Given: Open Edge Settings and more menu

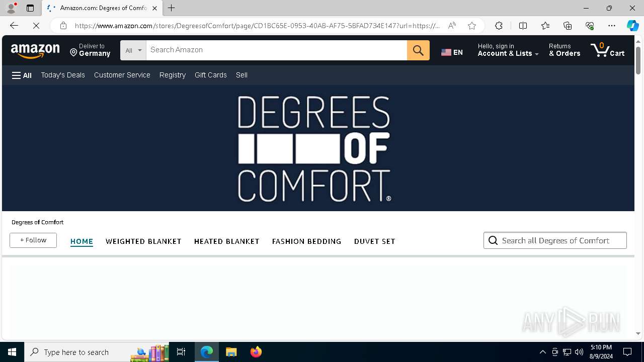Looking at the screenshot, I should click(612, 26).
